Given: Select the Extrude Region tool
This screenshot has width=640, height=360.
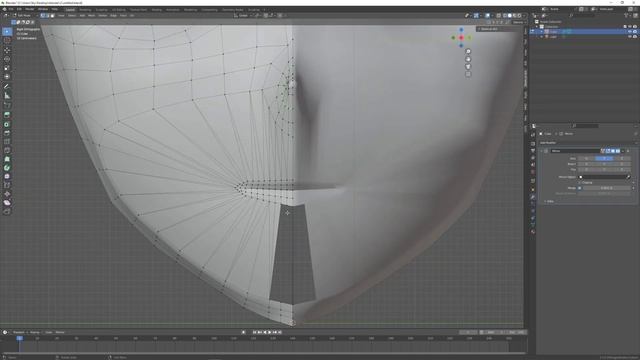Looking at the screenshot, I should [7, 115].
